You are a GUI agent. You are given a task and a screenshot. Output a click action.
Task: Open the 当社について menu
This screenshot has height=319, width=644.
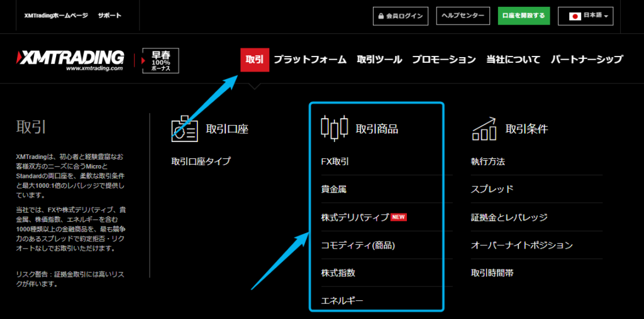pyautogui.click(x=513, y=60)
